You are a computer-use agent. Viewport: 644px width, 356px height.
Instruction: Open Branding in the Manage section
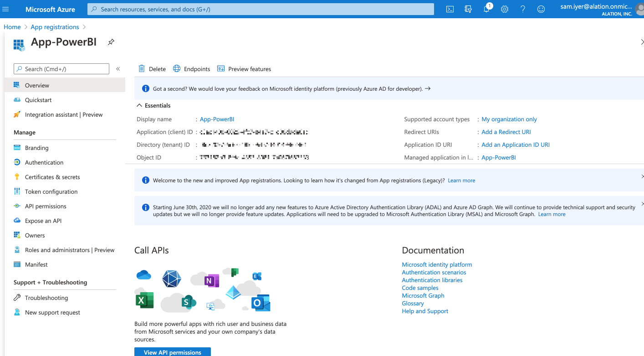tap(65, 148)
